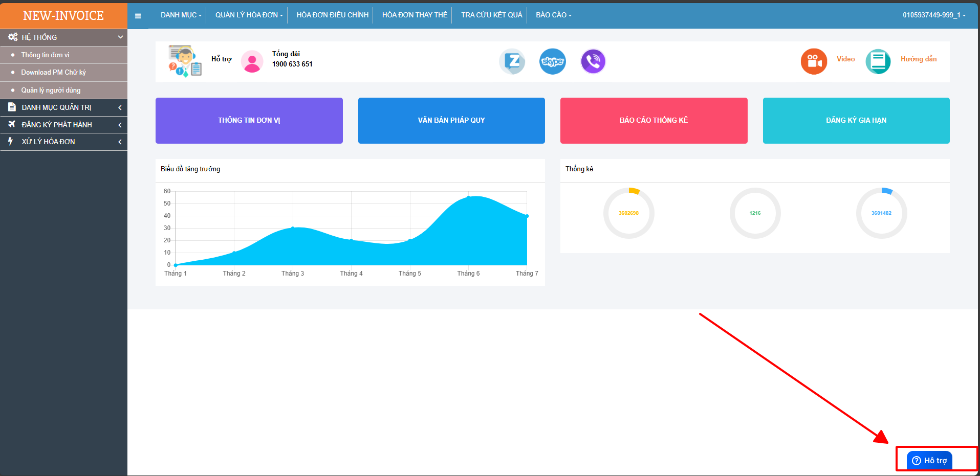Viewport: 980px width, 476px height.
Task: Click the yellow 3602698 donut gauge
Action: (x=628, y=213)
